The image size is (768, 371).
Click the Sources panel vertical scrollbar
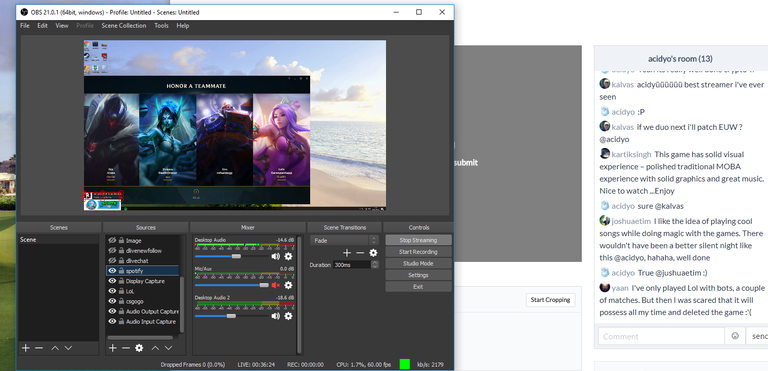[x=183, y=304]
